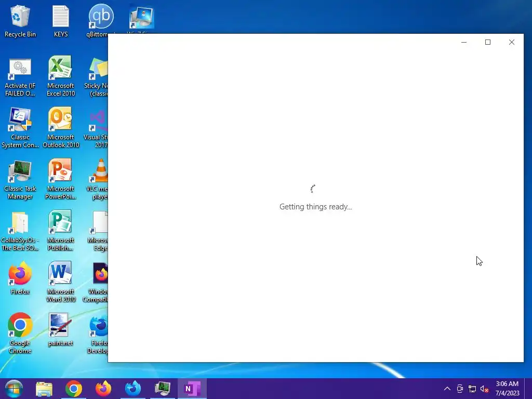
Task: Open Firefox Developer Edition desktop shortcut
Action: click(x=98, y=335)
